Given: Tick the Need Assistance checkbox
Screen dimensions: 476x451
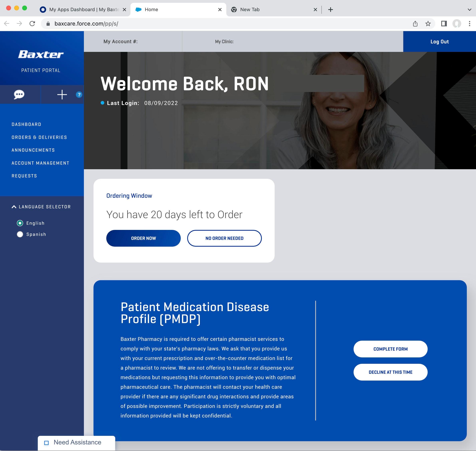Looking at the screenshot, I should [47, 443].
